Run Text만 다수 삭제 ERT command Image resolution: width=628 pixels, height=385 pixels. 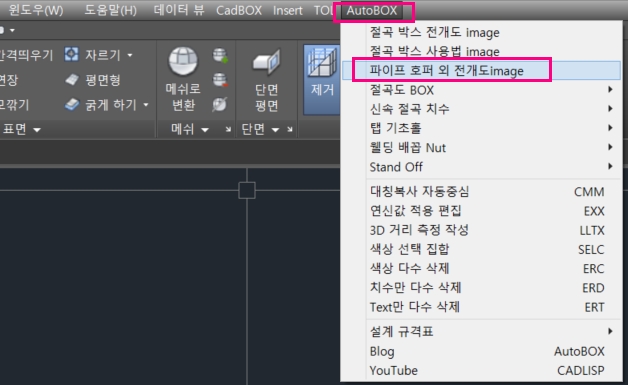click(481, 307)
